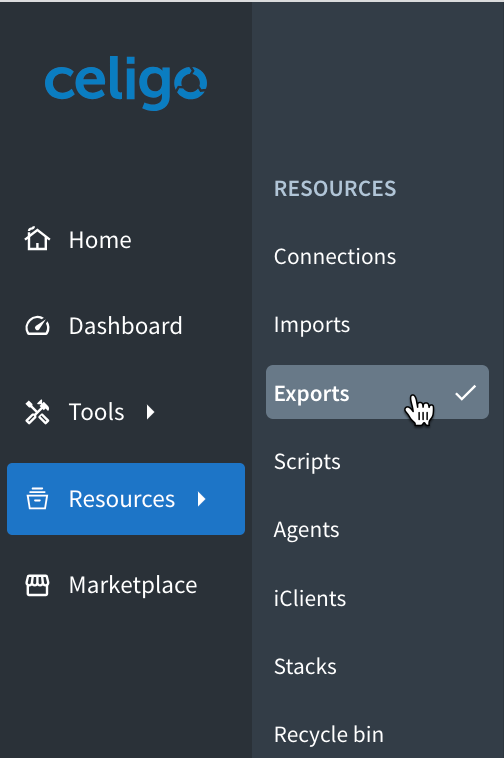Click the checkmark beside Exports
The height and width of the screenshot is (758, 504).
pos(466,393)
